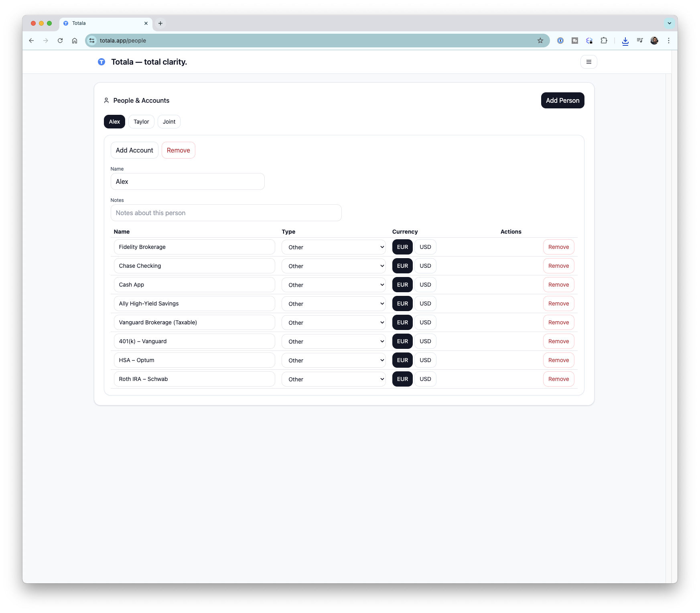The height and width of the screenshot is (613, 700).
Task: Open the profile avatar in browser toolbar
Action: click(x=654, y=41)
